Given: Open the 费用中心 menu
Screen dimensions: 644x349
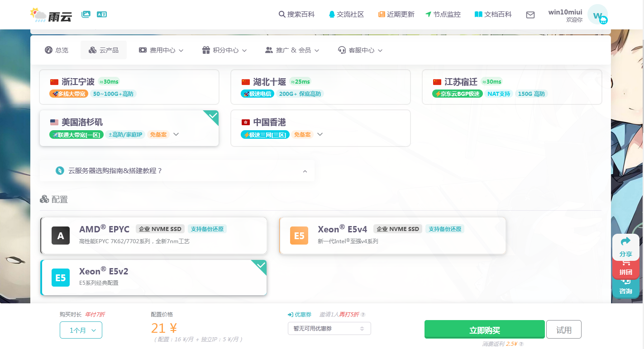Looking at the screenshot, I should coord(161,50).
